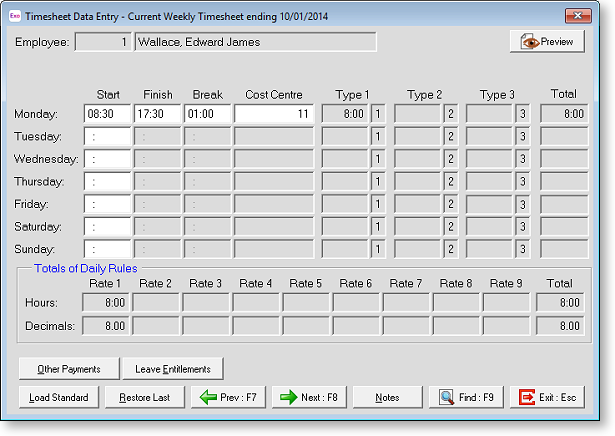The image size is (615, 436).
Task: Go to previous timesheet with green arrow
Action: 228,397
